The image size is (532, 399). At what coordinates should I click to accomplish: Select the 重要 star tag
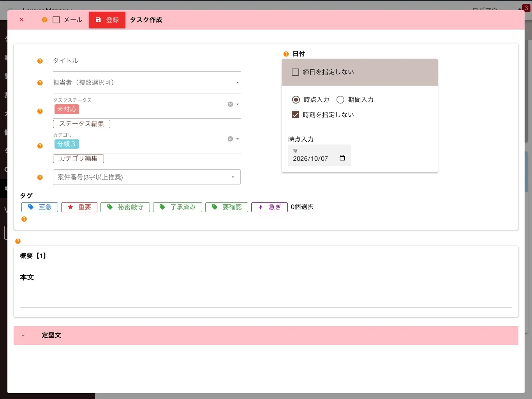pyautogui.click(x=79, y=207)
